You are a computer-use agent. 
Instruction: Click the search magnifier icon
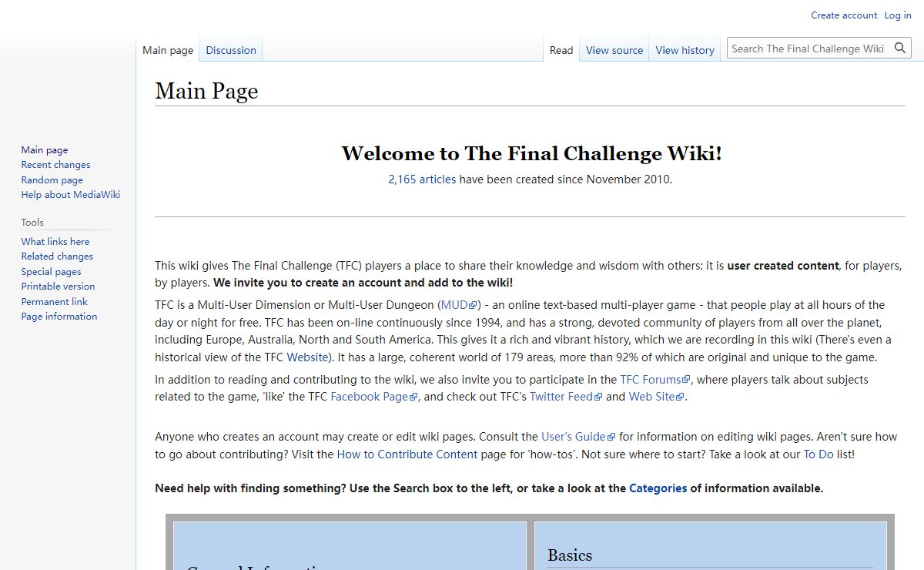pos(900,49)
